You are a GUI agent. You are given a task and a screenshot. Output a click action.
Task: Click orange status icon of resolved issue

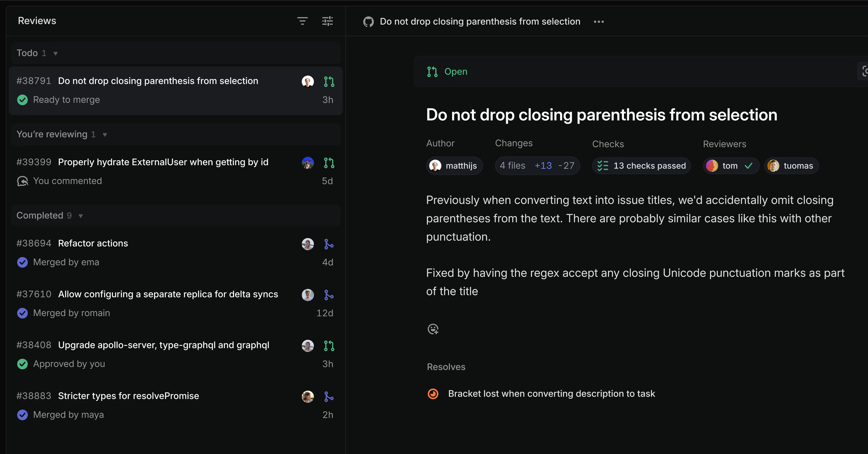point(433,394)
